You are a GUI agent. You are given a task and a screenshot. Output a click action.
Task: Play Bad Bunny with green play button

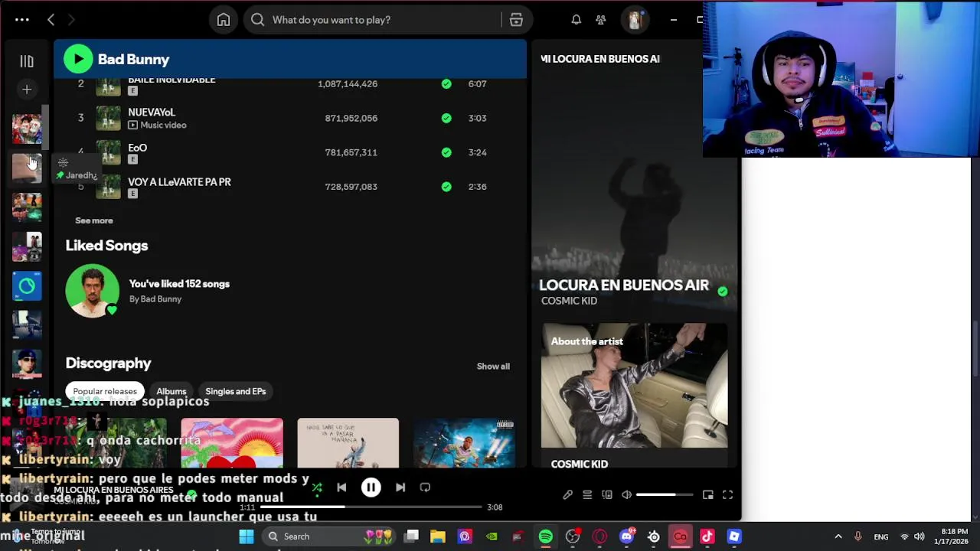(x=78, y=59)
